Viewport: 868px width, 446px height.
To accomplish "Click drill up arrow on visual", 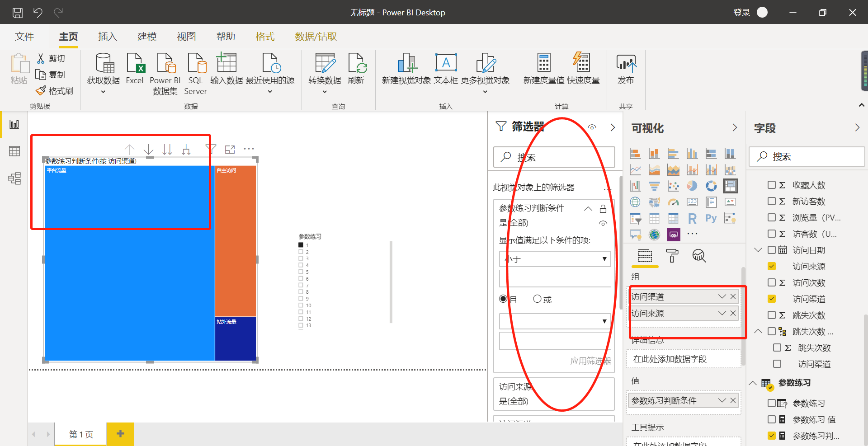I will pos(130,149).
